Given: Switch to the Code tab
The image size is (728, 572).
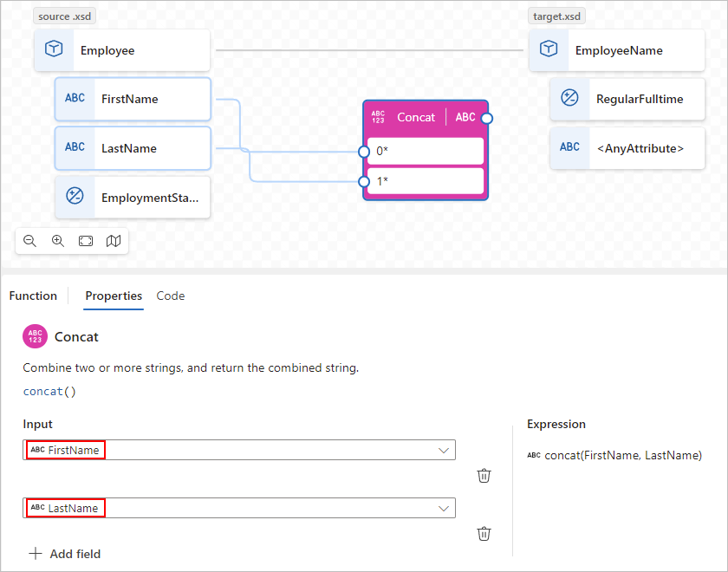Looking at the screenshot, I should point(171,296).
